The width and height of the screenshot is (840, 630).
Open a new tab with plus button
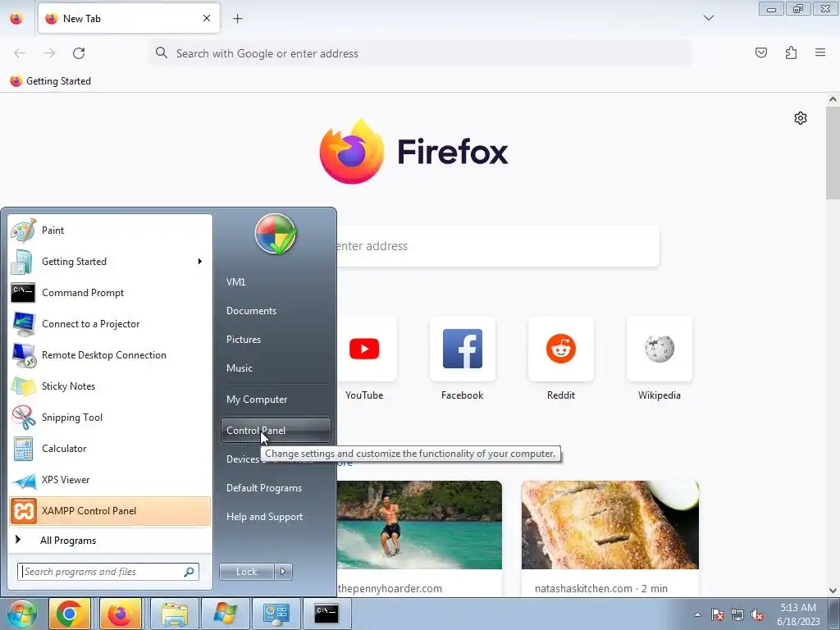click(237, 19)
